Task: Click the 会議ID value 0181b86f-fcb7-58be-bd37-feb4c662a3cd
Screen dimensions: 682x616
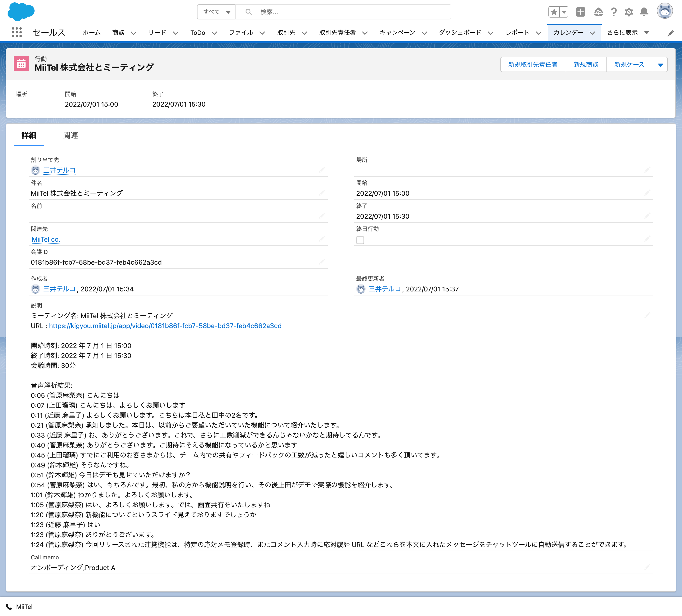Action: click(96, 262)
